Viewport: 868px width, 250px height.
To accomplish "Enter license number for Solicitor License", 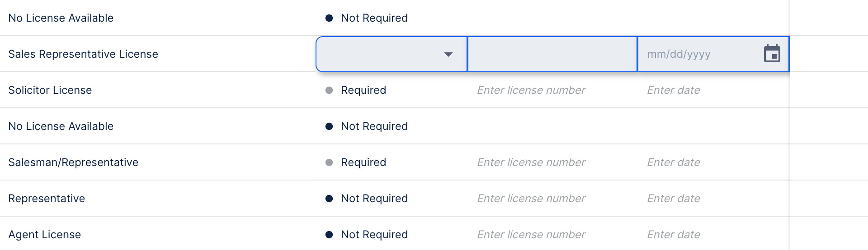I will coord(531,90).
